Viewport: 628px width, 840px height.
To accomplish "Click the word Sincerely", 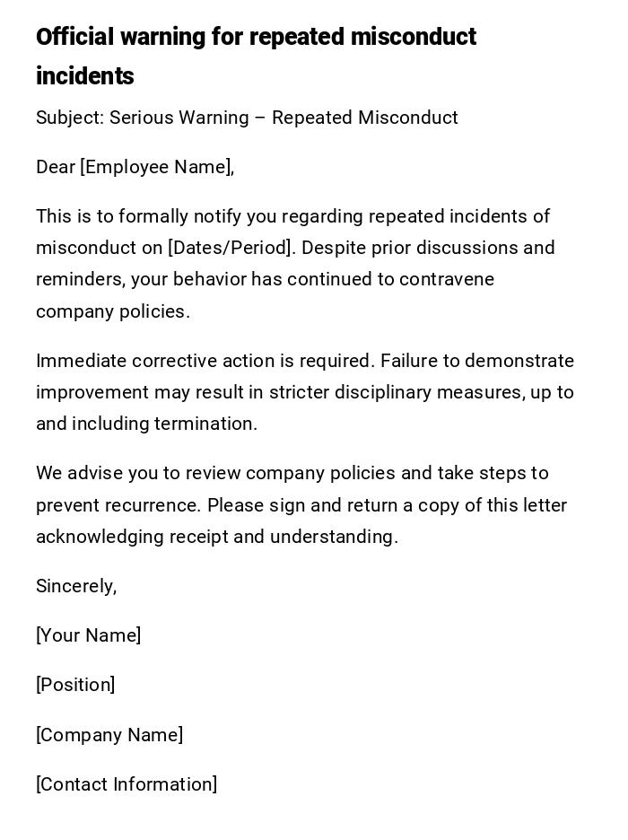I will pos(75,586).
